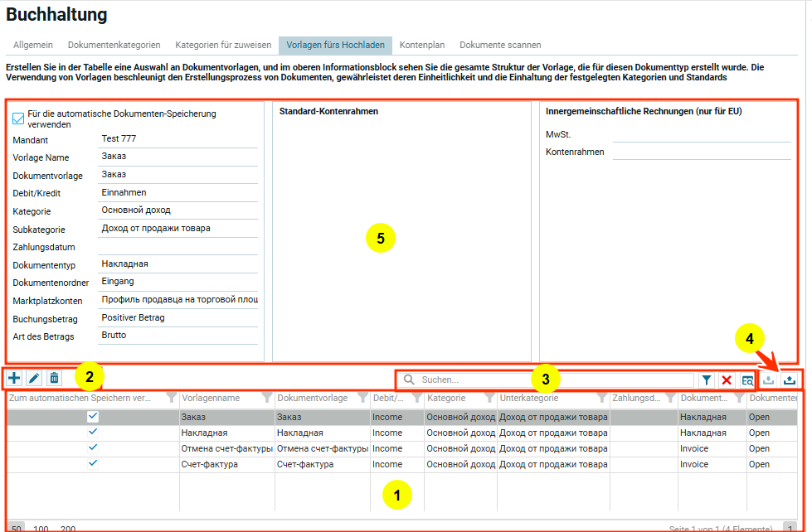812x532 pixels.
Task: Open filter for Unterkategorie column
Action: tap(601, 399)
